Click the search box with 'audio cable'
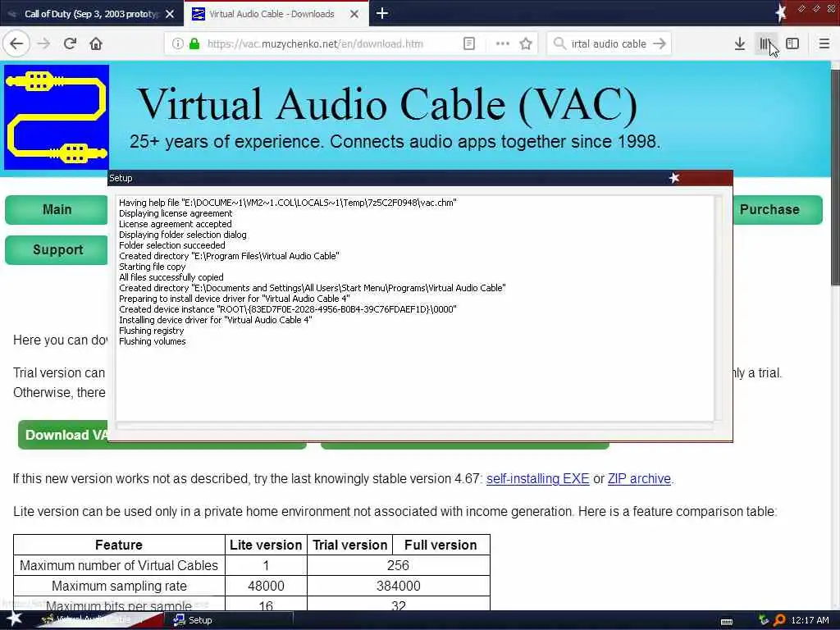Viewport: 840px width, 630px height. (x=609, y=44)
